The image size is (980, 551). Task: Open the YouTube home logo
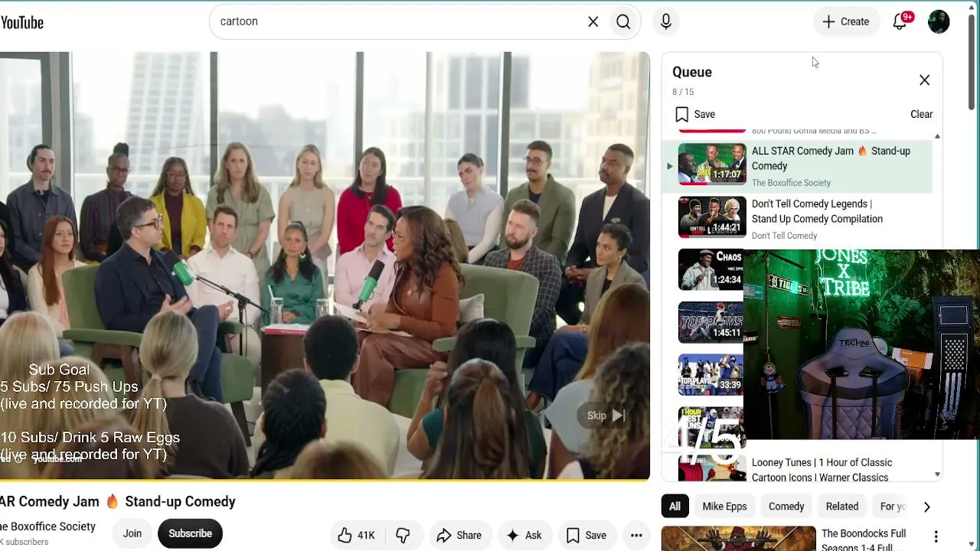click(22, 22)
